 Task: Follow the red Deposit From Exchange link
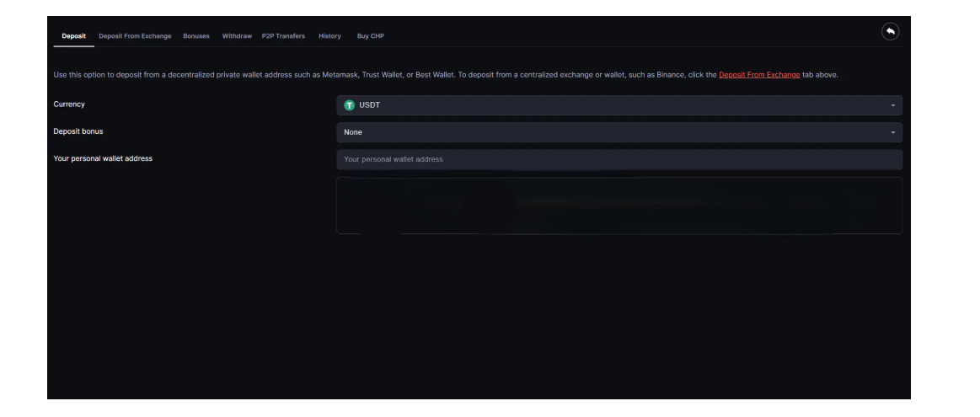(758, 76)
